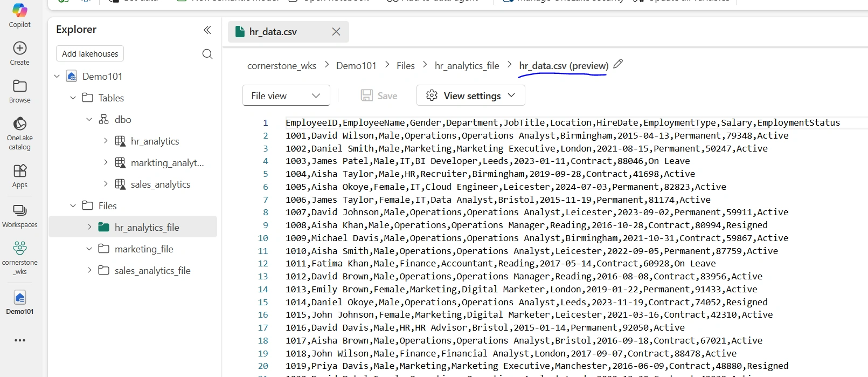
Task: Open the cornerstone_wks workspace icon
Action: (20, 248)
